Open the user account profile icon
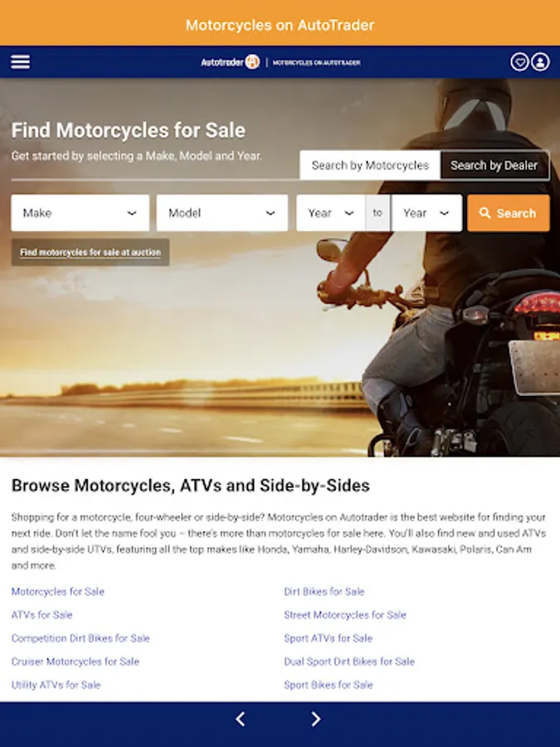This screenshot has width=560, height=747. pyautogui.click(x=540, y=62)
